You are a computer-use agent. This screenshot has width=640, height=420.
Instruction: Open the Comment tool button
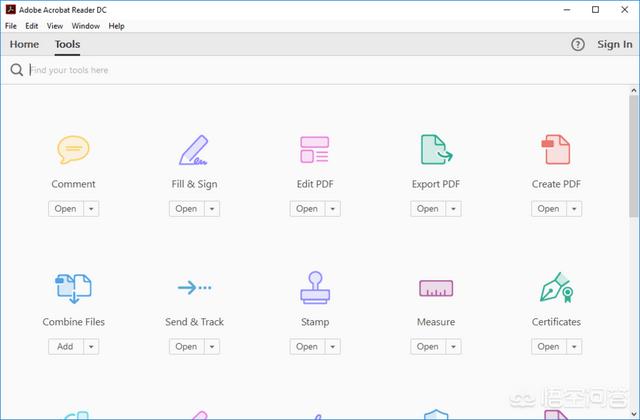click(x=66, y=209)
